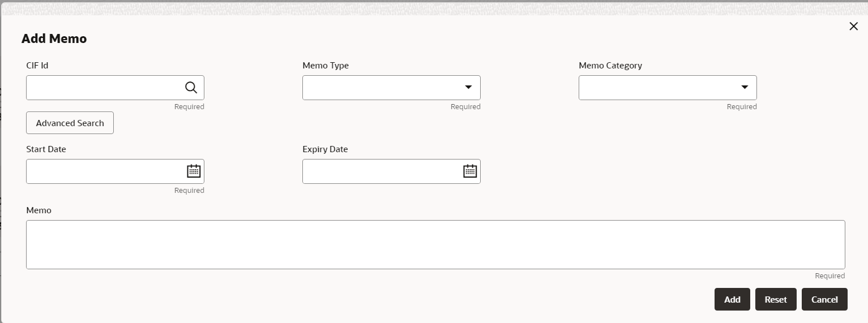Close the Add Memo dialog with X

click(853, 26)
